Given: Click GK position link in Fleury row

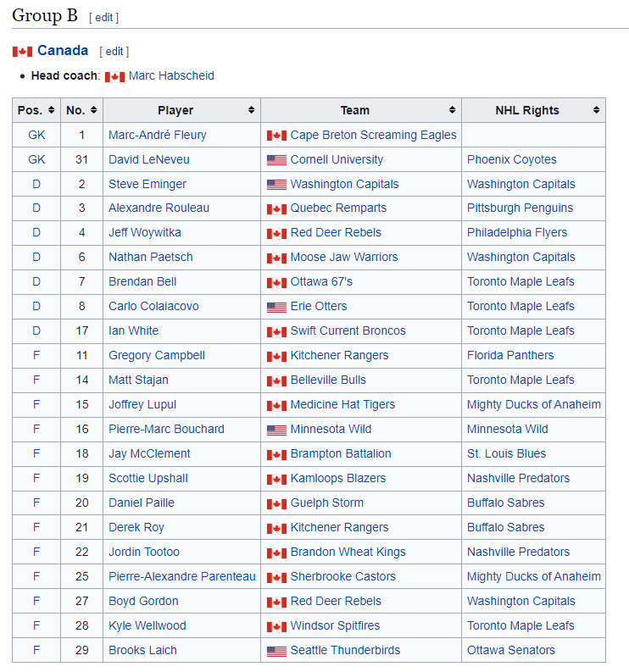Looking at the screenshot, I should (x=36, y=135).
